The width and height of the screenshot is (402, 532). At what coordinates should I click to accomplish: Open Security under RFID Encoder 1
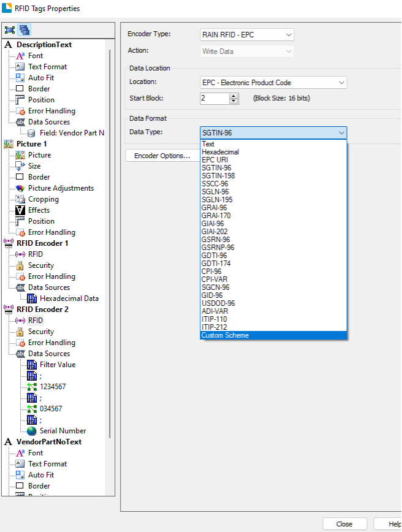(x=41, y=265)
